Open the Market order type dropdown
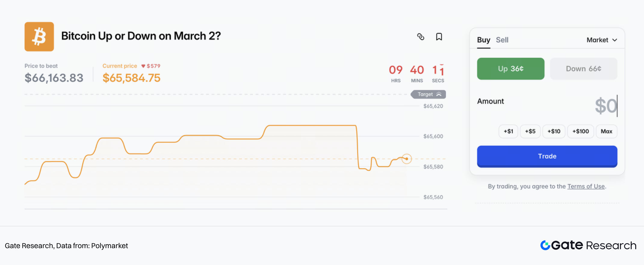This screenshot has width=644, height=265. [x=602, y=40]
